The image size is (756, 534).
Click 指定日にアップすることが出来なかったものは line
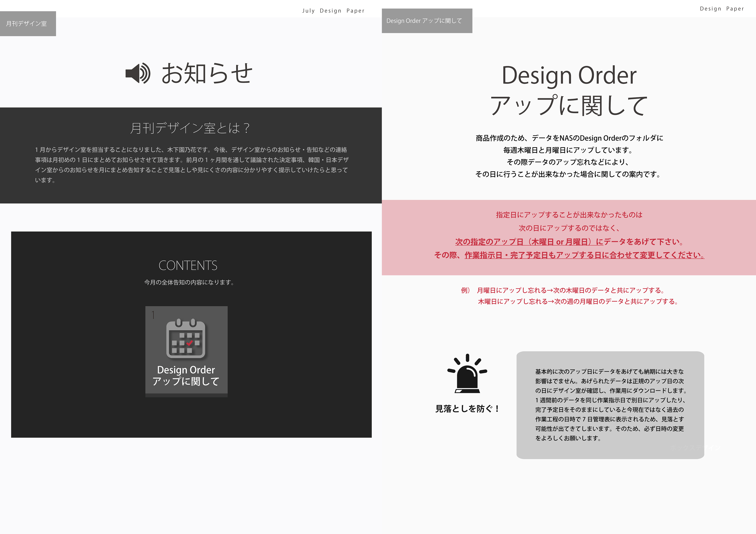(x=569, y=215)
